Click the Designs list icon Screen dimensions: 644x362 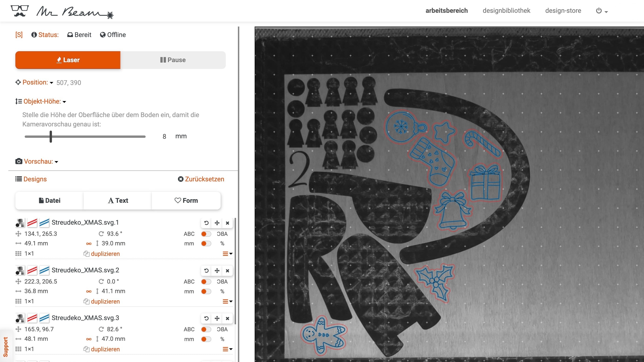point(19,179)
